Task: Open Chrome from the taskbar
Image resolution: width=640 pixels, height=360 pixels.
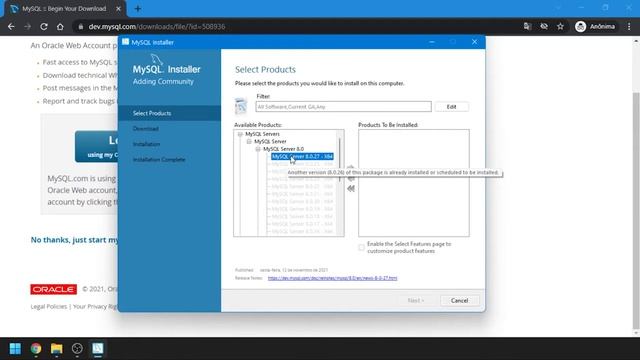Action: coord(36,349)
